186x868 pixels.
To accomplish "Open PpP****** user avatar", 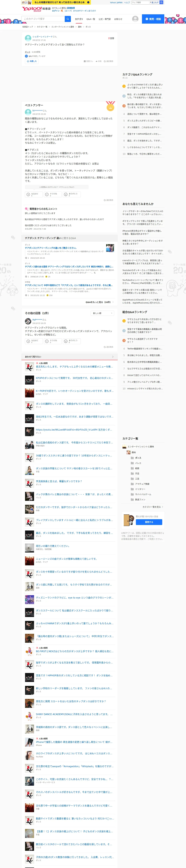I will click(28, 321).
